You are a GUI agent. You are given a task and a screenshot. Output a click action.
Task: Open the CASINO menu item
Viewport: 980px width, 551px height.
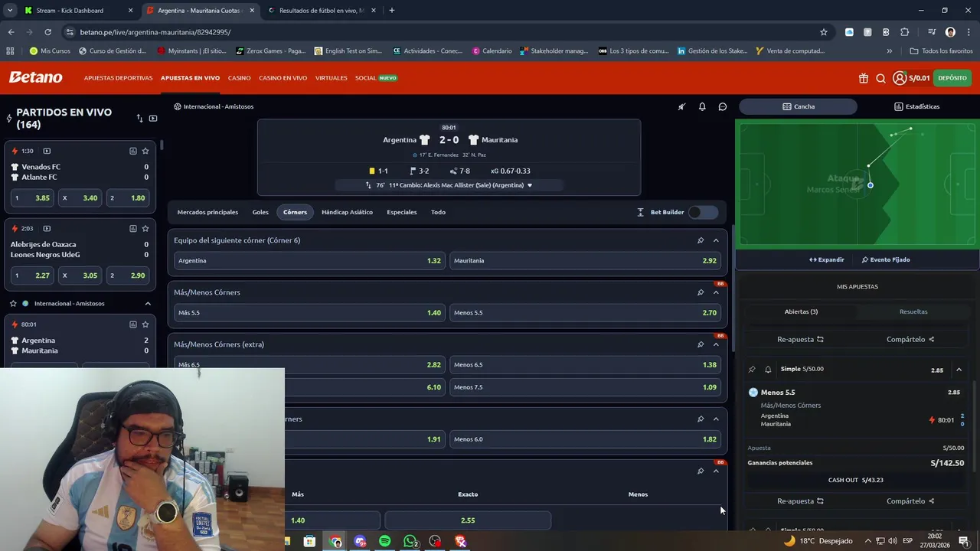pyautogui.click(x=239, y=78)
